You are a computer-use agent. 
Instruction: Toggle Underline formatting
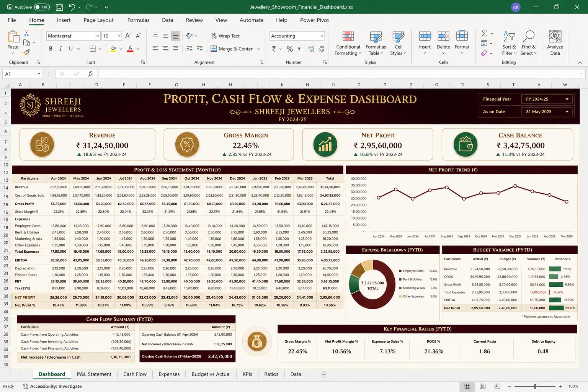coord(71,49)
